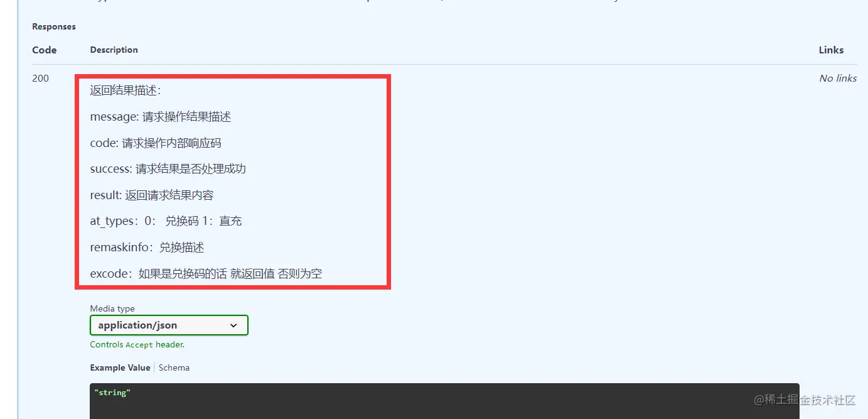Click the remaskinfo: 兑换描述 line
868x419 pixels.
coord(147,248)
